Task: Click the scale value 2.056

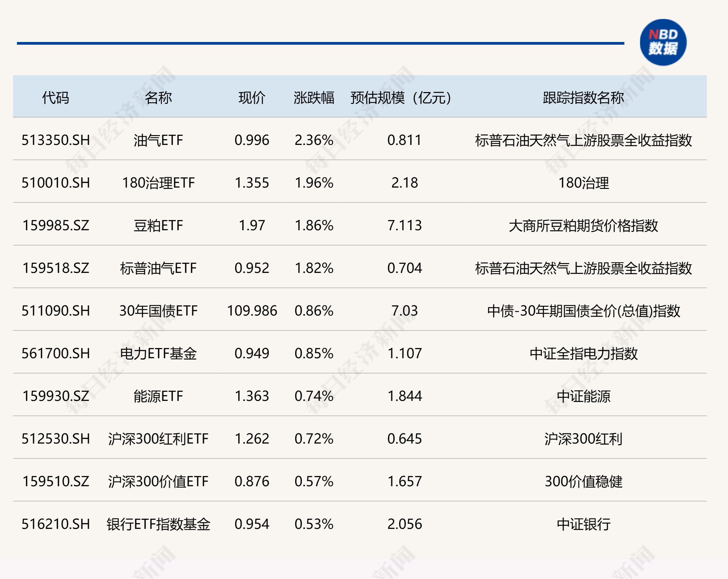Action: pyautogui.click(x=405, y=524)
